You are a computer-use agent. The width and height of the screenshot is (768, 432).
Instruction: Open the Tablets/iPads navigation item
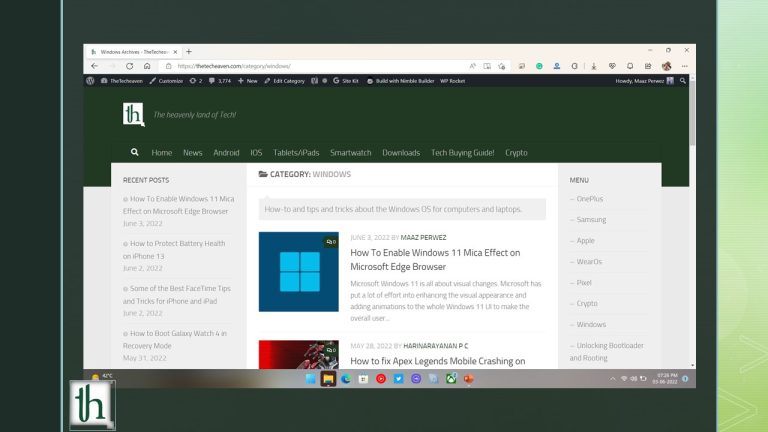pyautogui.click(x=296, y=153)
